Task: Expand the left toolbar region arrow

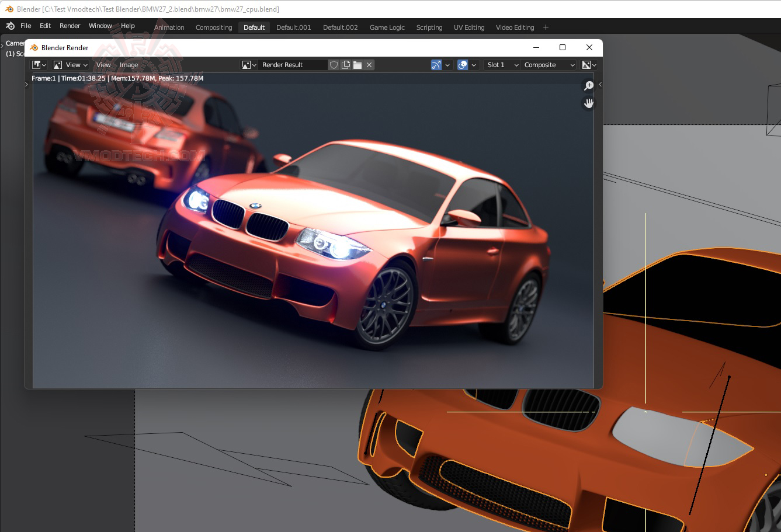Action: point(26,85)
